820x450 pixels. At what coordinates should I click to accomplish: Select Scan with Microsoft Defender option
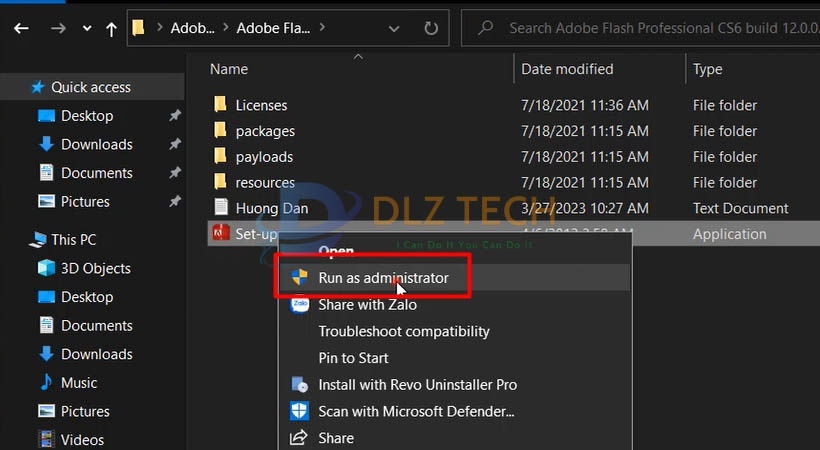[x=415, y=411]
